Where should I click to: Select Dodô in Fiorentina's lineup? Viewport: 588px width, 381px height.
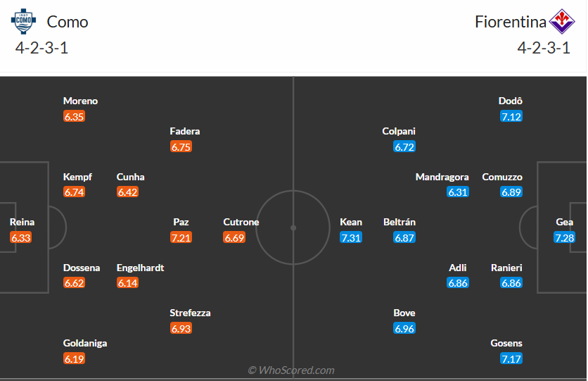[x=511, y=101]
